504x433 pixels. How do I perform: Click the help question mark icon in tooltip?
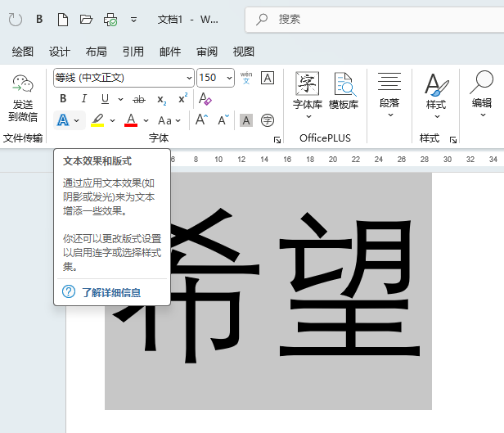pyautogui.click(x=69, y=291)
